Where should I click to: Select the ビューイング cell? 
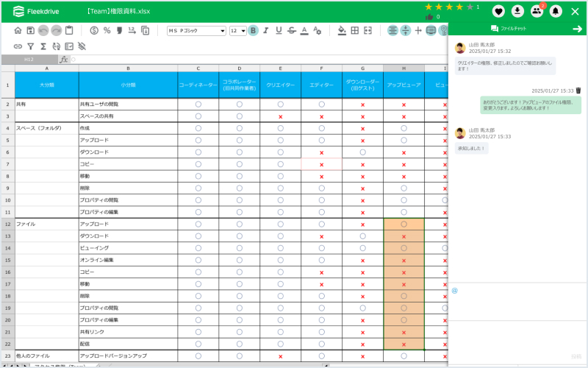click(128, 248)
